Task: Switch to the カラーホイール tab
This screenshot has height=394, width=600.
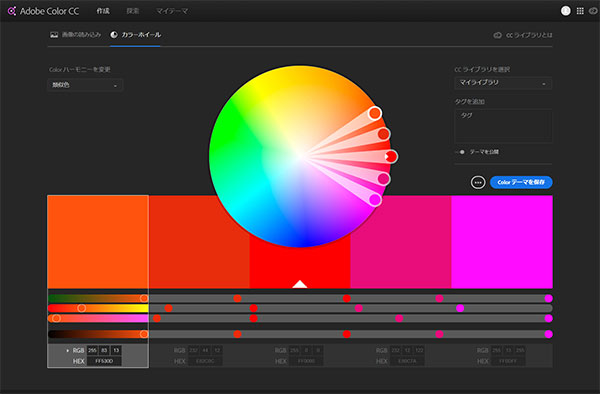Action: click(135, 35)
